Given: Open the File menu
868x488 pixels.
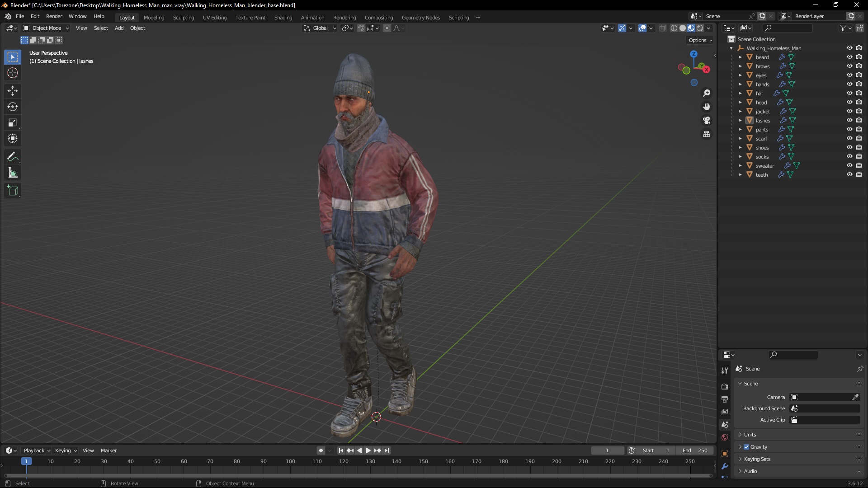Looking at the screenshot, I should (x=20, y=16).
